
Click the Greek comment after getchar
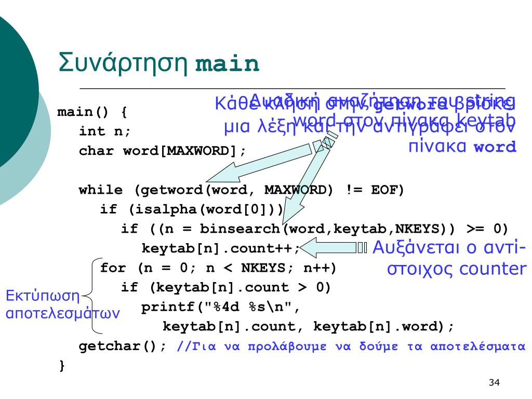click(x=351, y=346)
